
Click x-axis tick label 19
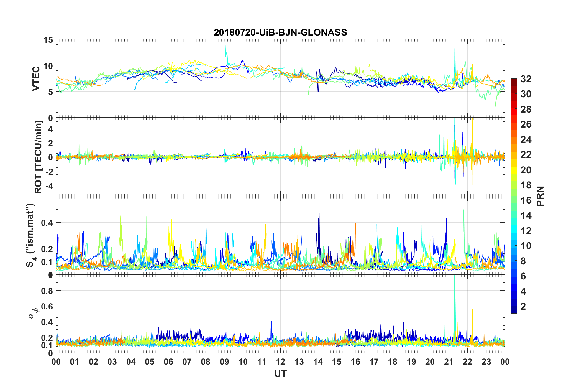(x=411, y=362)
